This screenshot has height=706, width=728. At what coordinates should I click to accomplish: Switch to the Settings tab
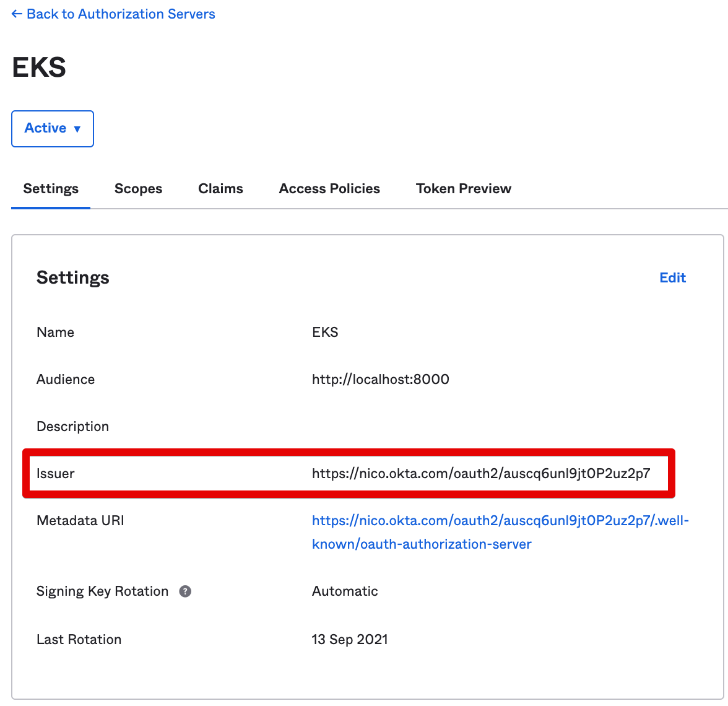[x=51, y=189]
